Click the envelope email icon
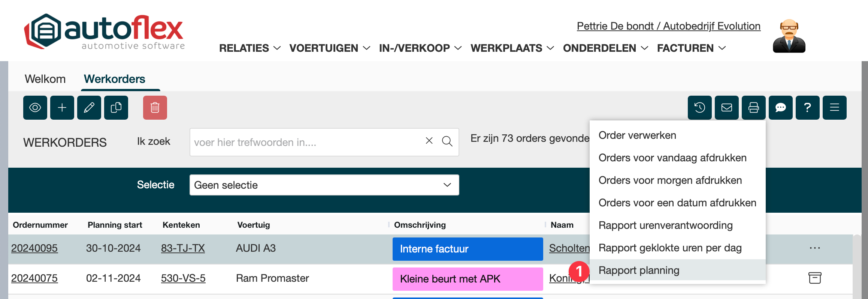The width and height of the screenshot is (868, 299). (726, 108)
